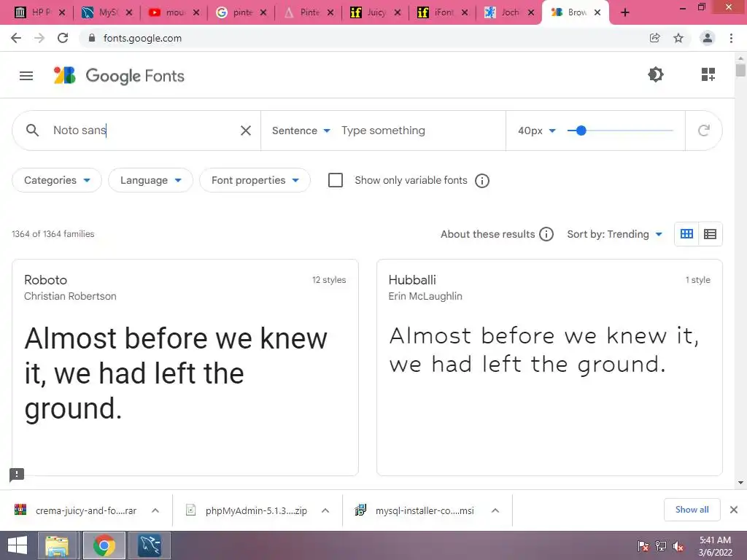Open the Sentence preview type dropdown
Screen dimensions: 747x560
[301, 131]
